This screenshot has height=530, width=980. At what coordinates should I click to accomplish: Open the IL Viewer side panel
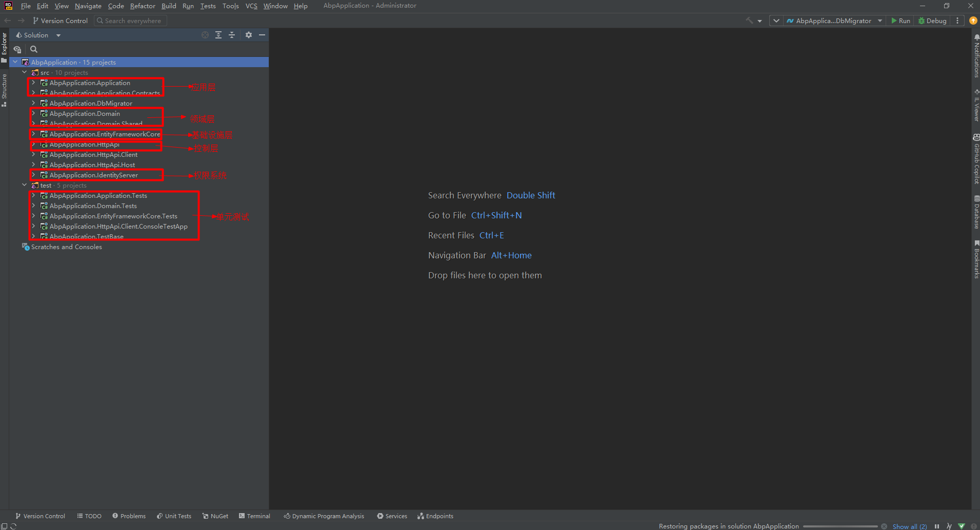click(976, 105)
